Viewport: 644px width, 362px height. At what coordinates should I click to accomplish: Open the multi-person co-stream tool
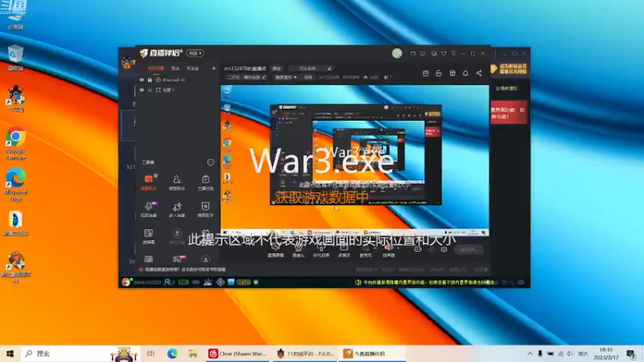point(176,209)
